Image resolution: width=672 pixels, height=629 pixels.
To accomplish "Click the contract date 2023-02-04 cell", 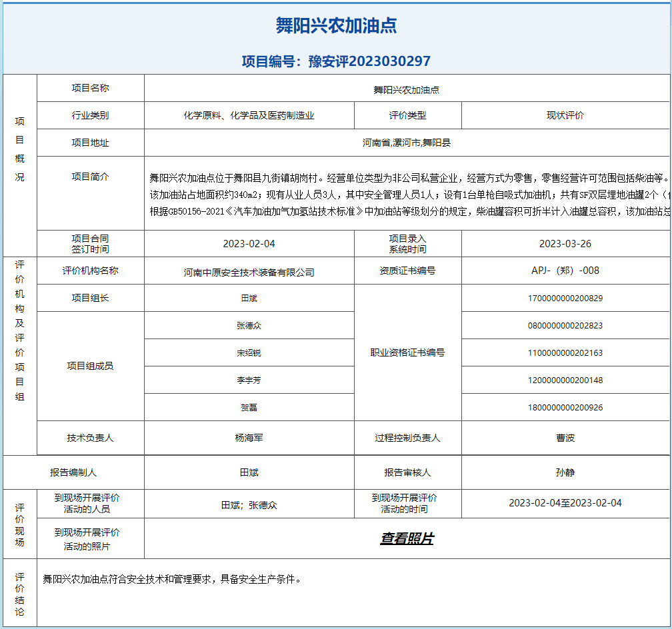I will (249, 243).
